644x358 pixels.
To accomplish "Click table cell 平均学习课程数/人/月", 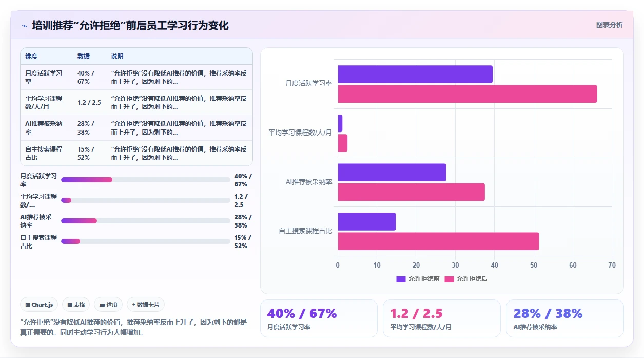I will 44,102.
